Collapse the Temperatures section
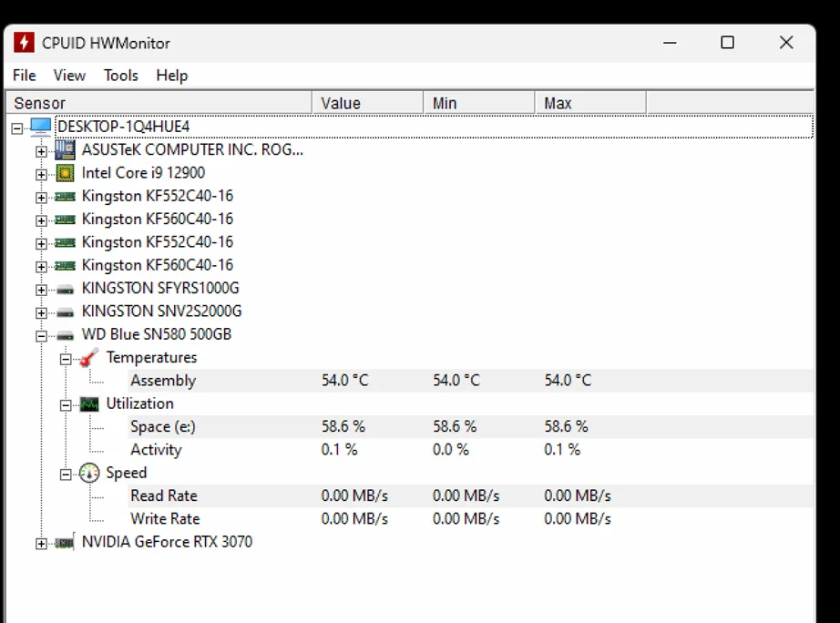Viewport: 840px width, 623px height. click(65, 359)
